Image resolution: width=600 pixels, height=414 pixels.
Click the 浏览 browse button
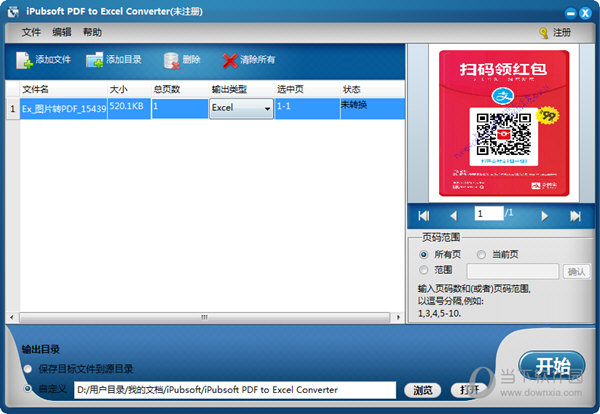[422, 390]
